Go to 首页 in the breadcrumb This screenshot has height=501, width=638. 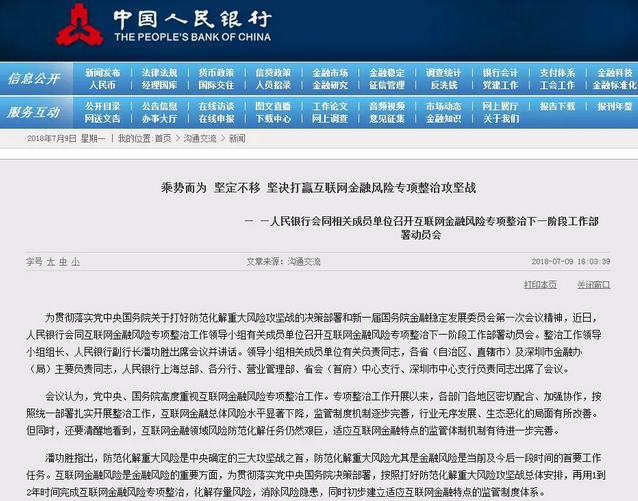coord(163,139)
